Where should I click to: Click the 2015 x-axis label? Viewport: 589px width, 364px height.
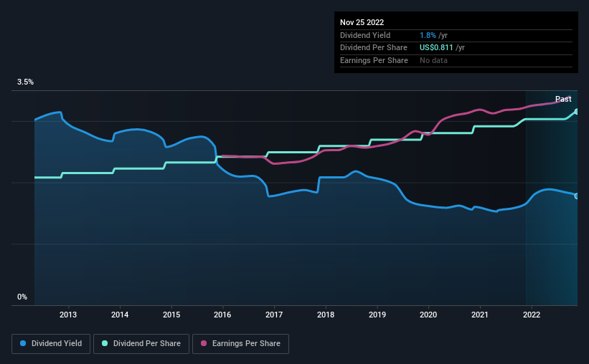(x=171, y=315)
